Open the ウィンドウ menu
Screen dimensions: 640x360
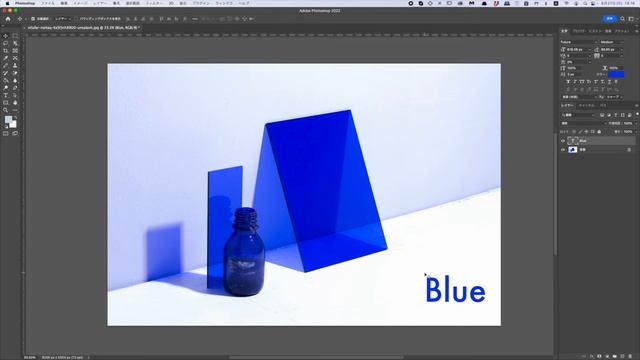tap(224, 3)
